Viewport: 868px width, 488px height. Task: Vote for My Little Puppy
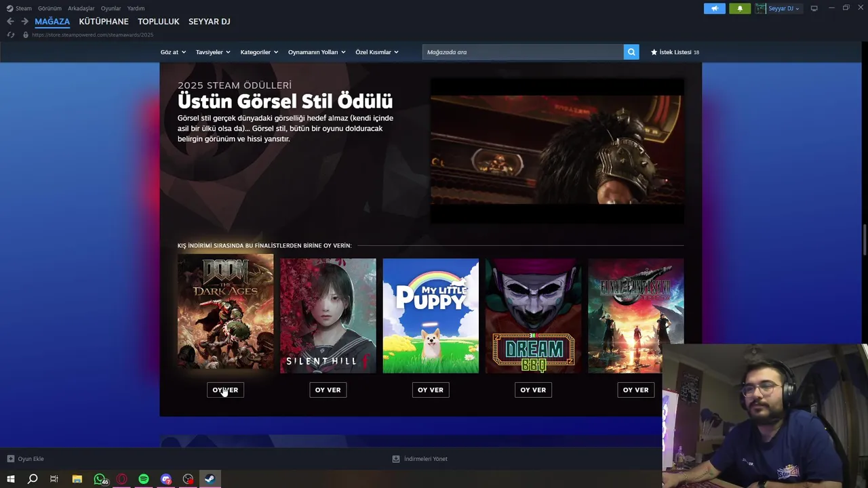pyautogui.click(x=431, y=390)
